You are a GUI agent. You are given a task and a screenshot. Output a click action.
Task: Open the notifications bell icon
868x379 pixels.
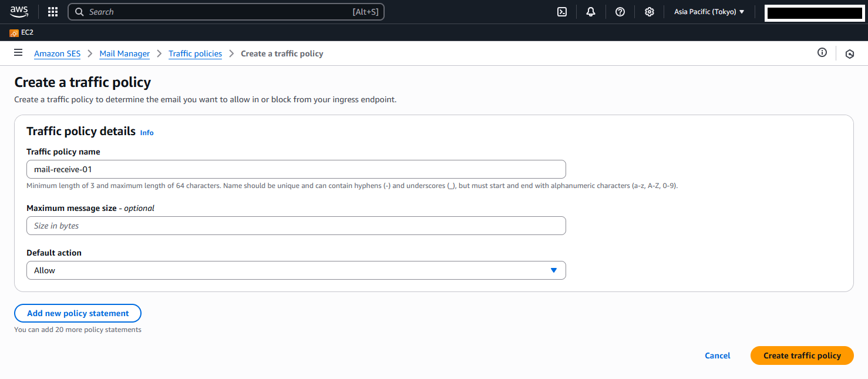591,12
